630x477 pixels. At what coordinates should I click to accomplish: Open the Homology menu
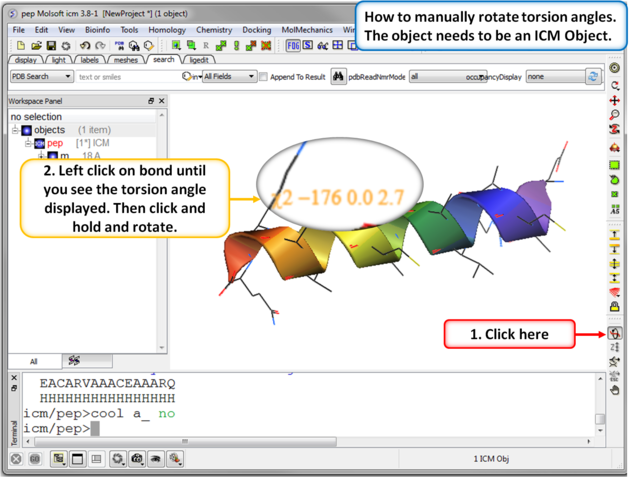click(x=167, y=30)
